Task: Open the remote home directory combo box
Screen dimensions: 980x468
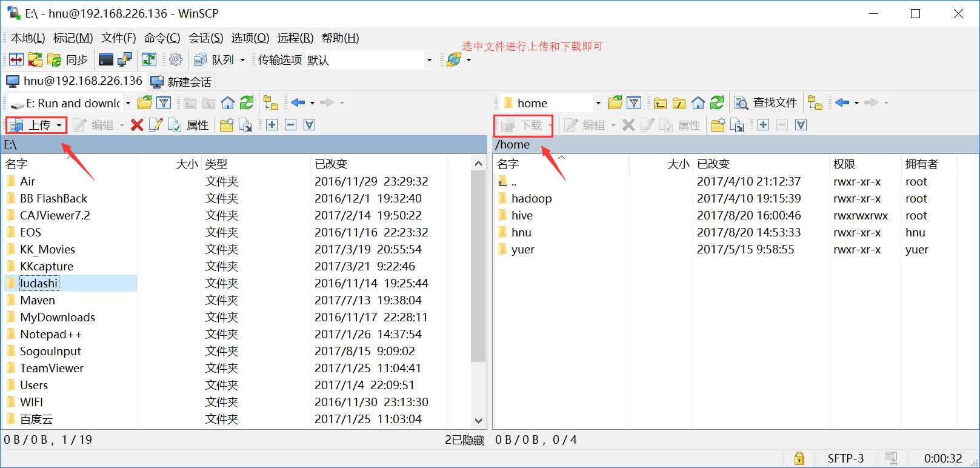Action: coord(551,103)
